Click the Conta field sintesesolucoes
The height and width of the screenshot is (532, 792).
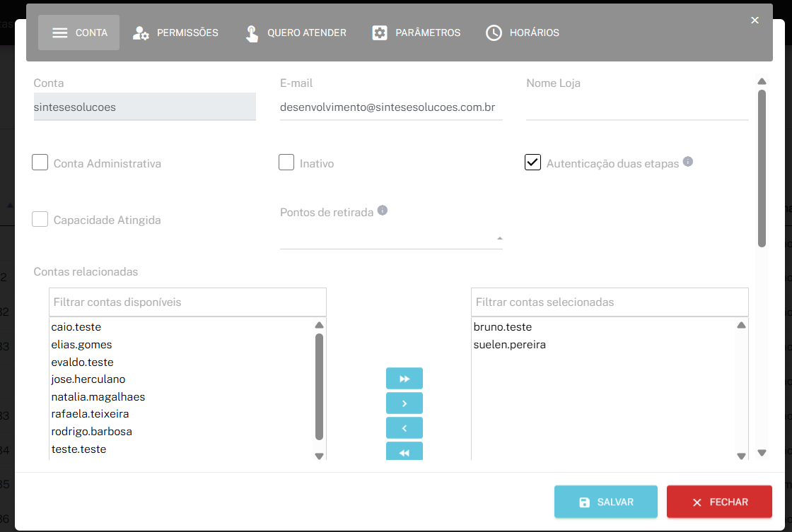[x=144, y=107]
